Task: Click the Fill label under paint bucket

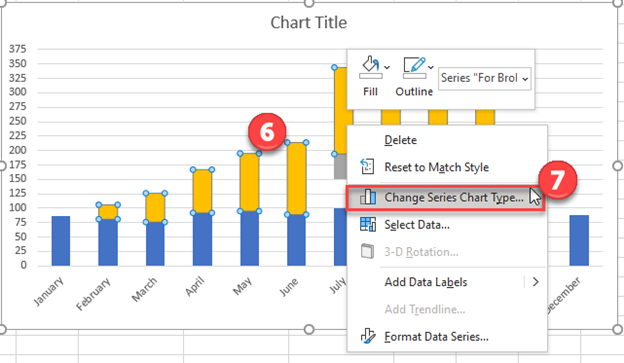Action: point(370,92)
